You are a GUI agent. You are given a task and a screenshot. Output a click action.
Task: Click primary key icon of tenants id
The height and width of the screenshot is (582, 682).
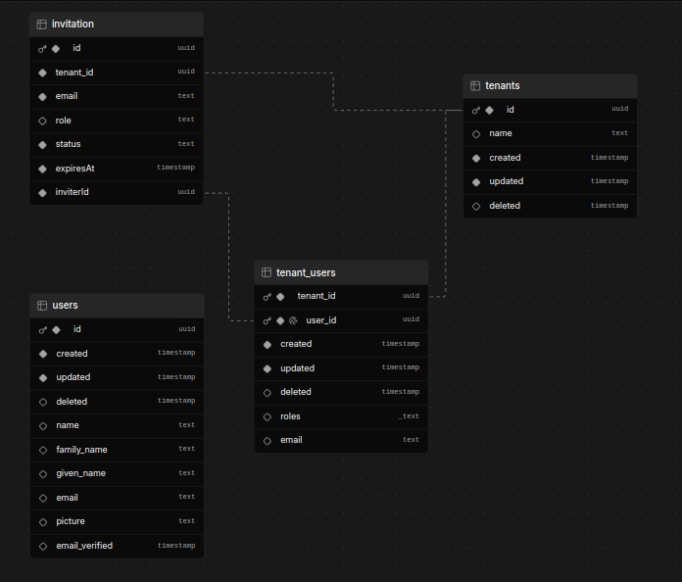pos(476,110)
